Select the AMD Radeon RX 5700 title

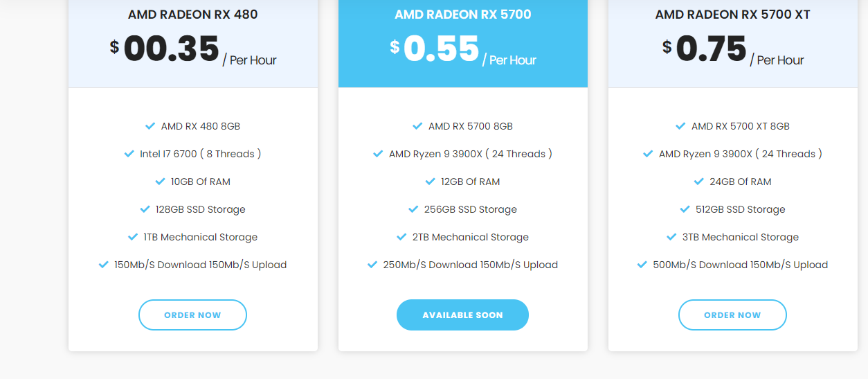click(462, 15)
